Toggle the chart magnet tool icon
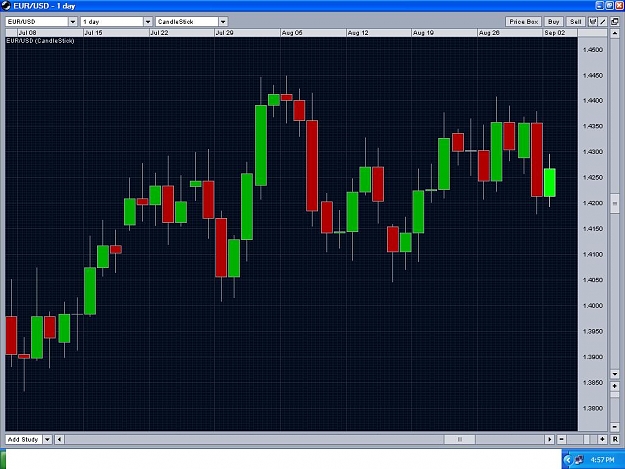Image resolution: width=625 pixels, height=469 pixels. [x=593, y=22]
